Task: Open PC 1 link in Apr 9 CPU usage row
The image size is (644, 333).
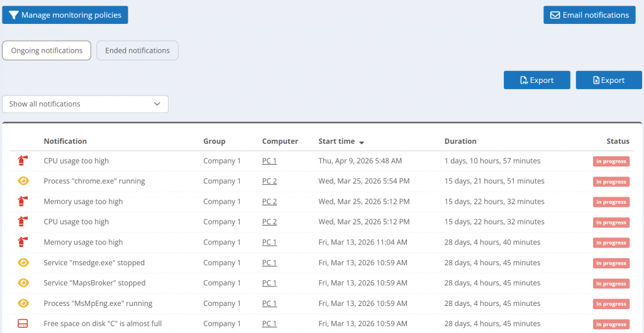Action: coord(269,161)
